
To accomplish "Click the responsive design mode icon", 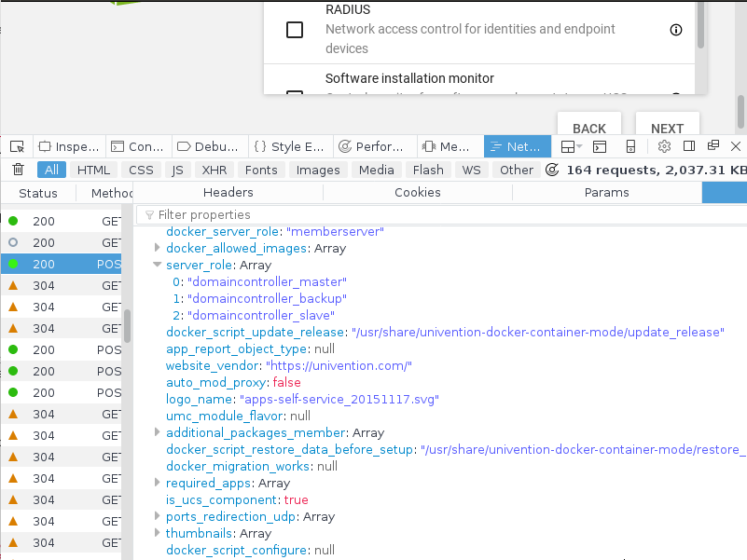I will [x=630, y=146].
